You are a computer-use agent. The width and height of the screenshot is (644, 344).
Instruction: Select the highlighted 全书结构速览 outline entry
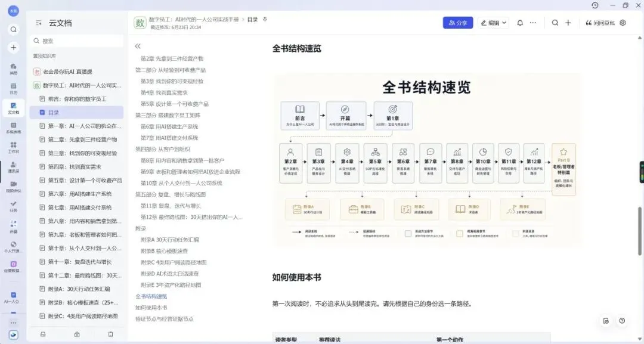pyautogui.click(x=151, y=296)
